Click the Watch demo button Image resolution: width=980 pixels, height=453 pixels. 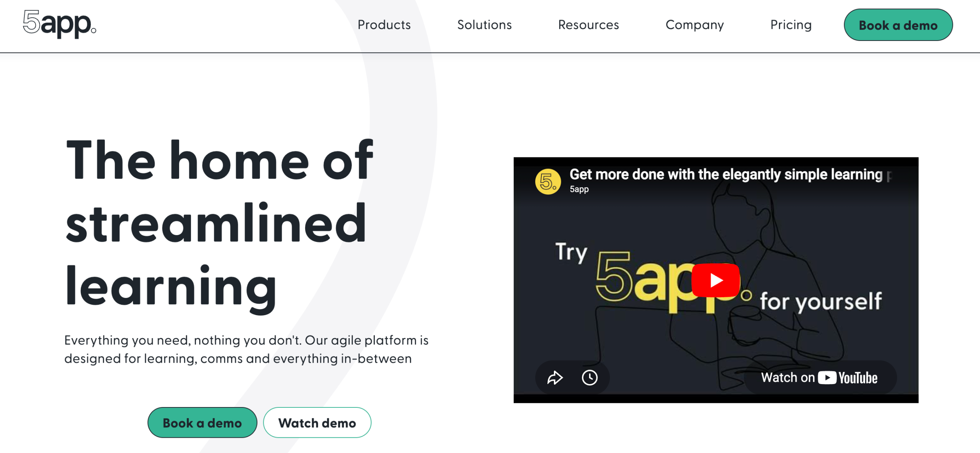tap(317, 422)
